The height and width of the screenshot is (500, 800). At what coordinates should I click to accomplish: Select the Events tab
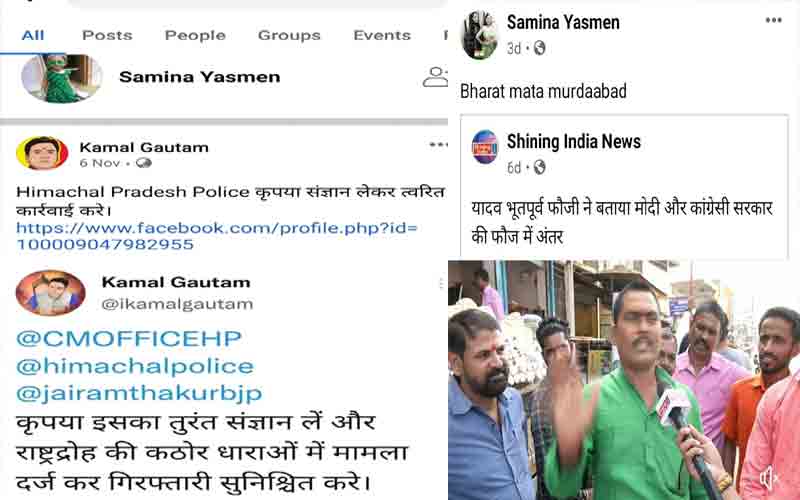pyautogui.click(x=382, y=35)
